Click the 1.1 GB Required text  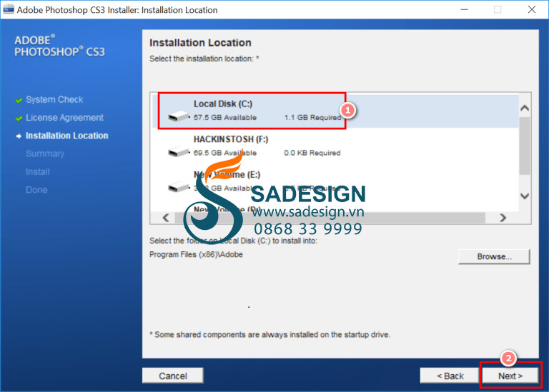[312, 118]
